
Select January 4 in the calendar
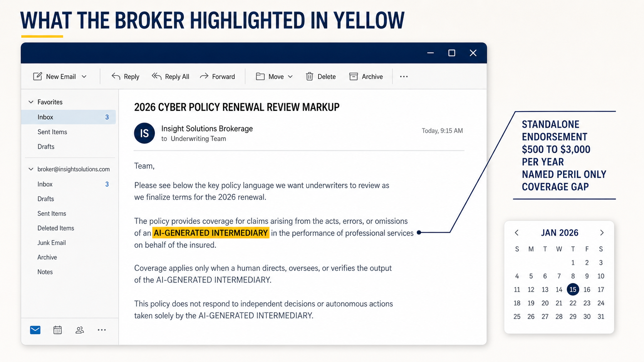coord(517,276)
